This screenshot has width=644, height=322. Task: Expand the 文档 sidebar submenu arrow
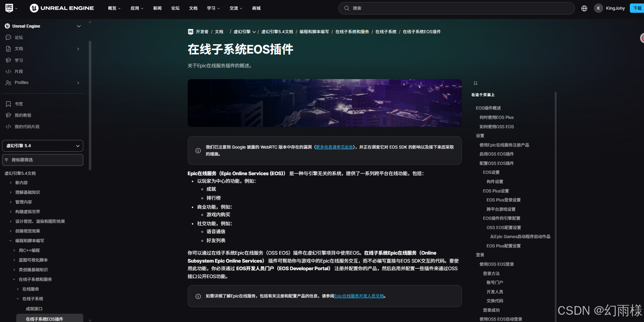78,49
